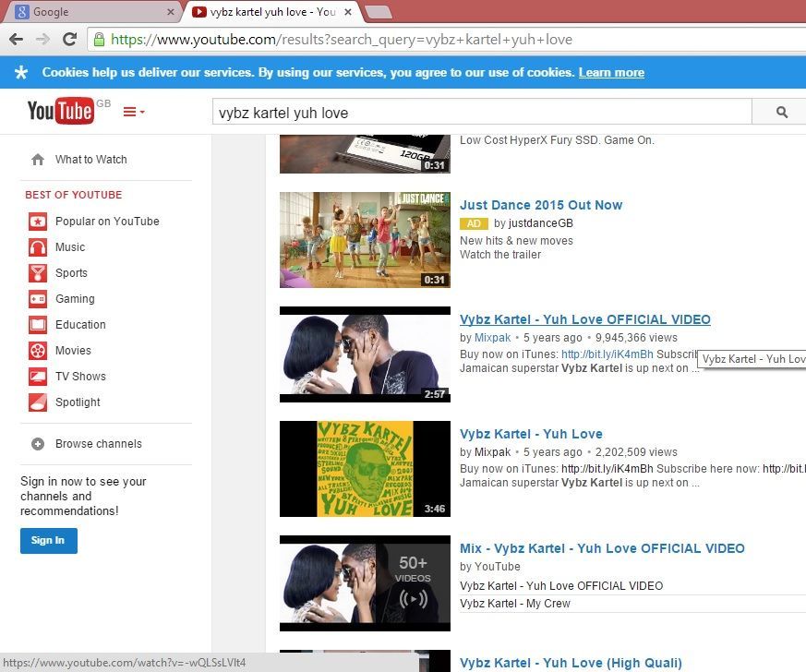Select Vybz Kartel - Yuh Love OFFICIAL VIDEO mix entry
806x672 pixels.
561,586
